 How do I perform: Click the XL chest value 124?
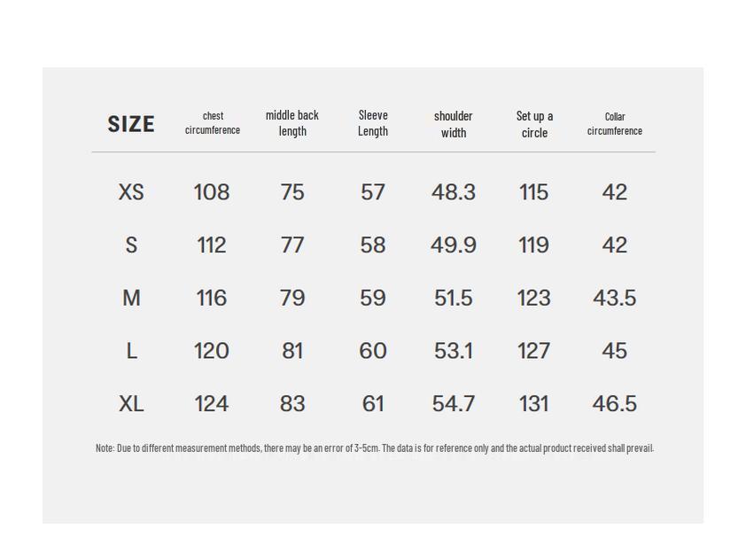212,404
